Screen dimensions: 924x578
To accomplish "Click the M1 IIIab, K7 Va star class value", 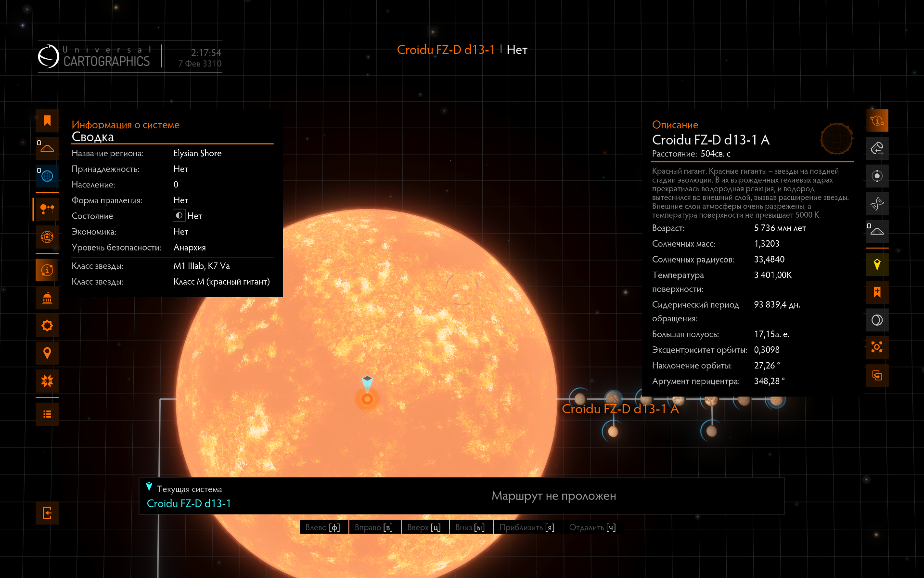I will coord(202,266).
